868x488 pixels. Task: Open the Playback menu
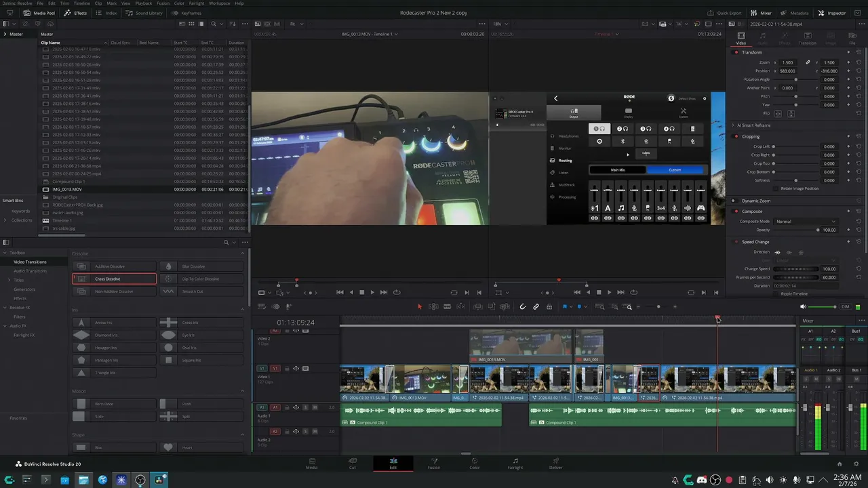[144, 3]
